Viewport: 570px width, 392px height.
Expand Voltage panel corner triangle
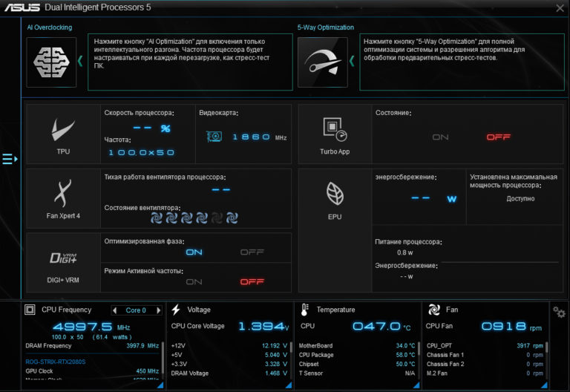click(x=288, y=385)
